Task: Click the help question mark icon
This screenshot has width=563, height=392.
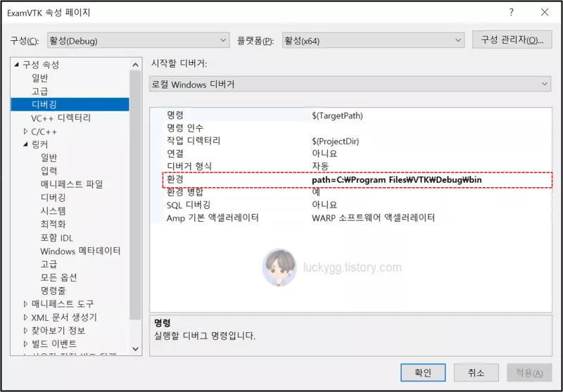Action: tap(512, 13)
